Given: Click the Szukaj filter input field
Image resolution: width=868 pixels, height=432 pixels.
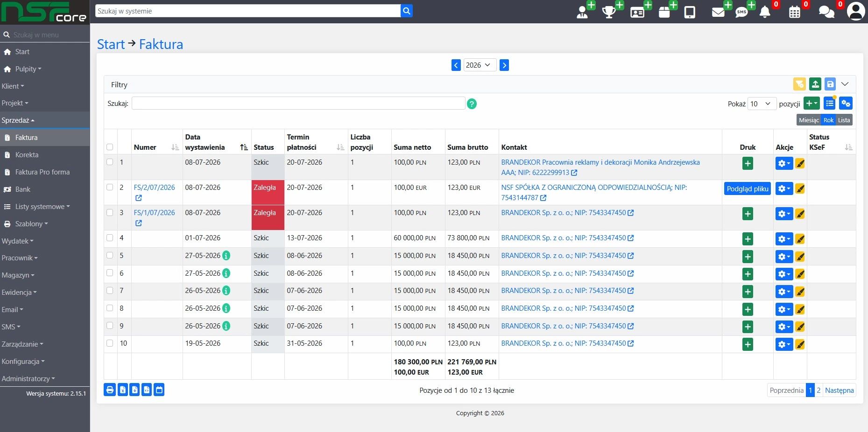Looking at the screenshot, I should point(298,103).
